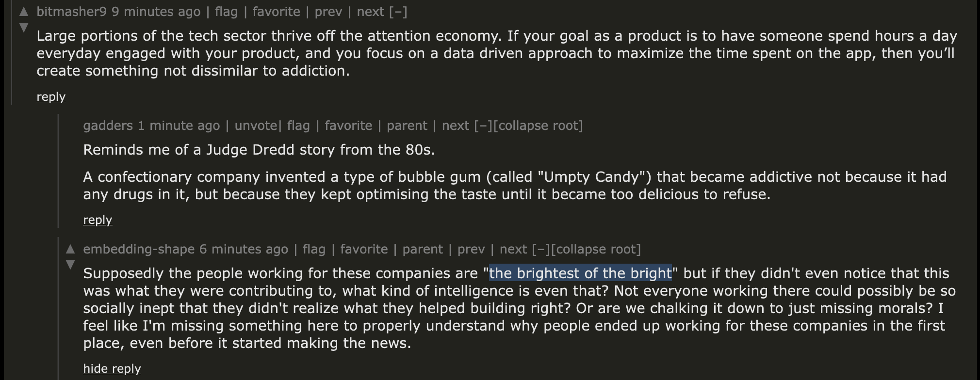
Task: Click hide reply under embedding-shape's comment
Action: click(x=111, y=368)
